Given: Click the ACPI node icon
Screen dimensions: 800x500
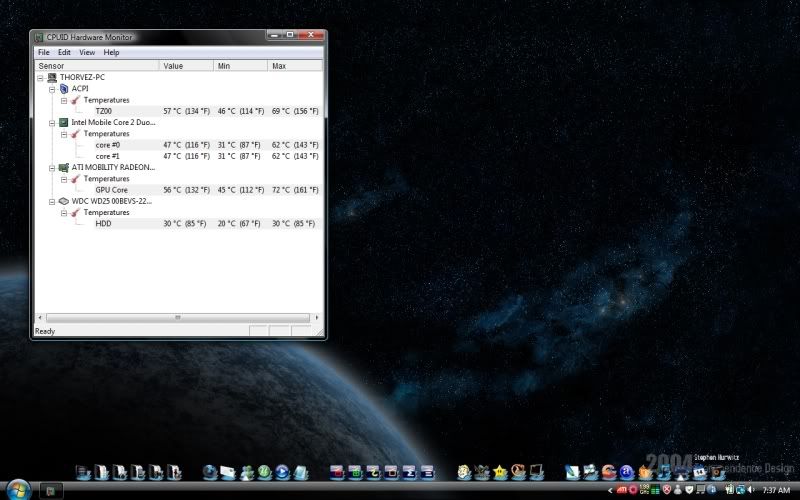Looking at the screenshot, I should [64, 89].
